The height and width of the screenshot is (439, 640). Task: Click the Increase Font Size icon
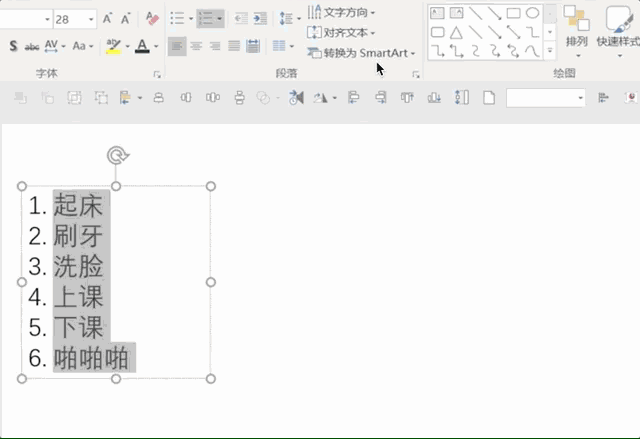(107, 19)
